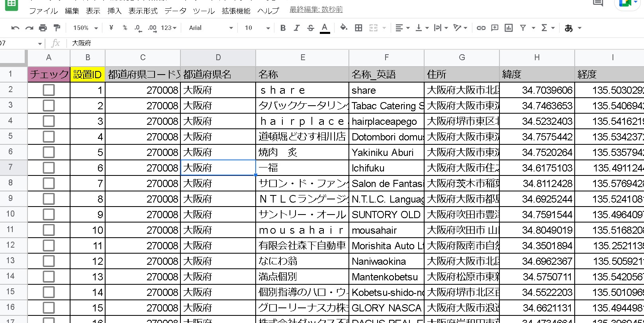This screenshot has height=323, width=644.
Task: Open the fill color picker
Action: 344,28
